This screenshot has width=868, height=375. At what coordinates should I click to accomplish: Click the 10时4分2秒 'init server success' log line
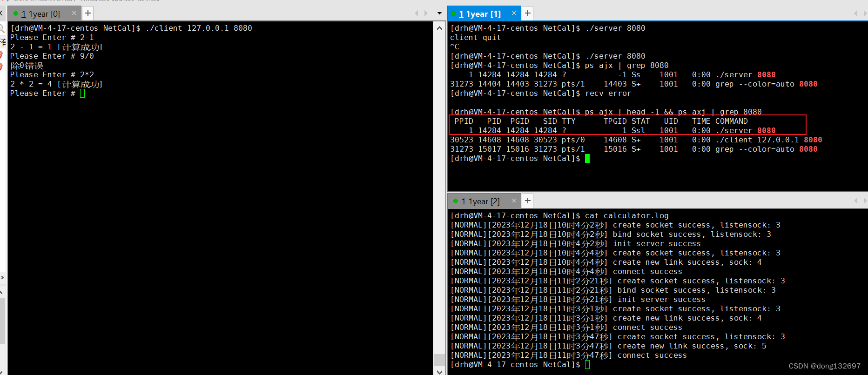(576, 244)
